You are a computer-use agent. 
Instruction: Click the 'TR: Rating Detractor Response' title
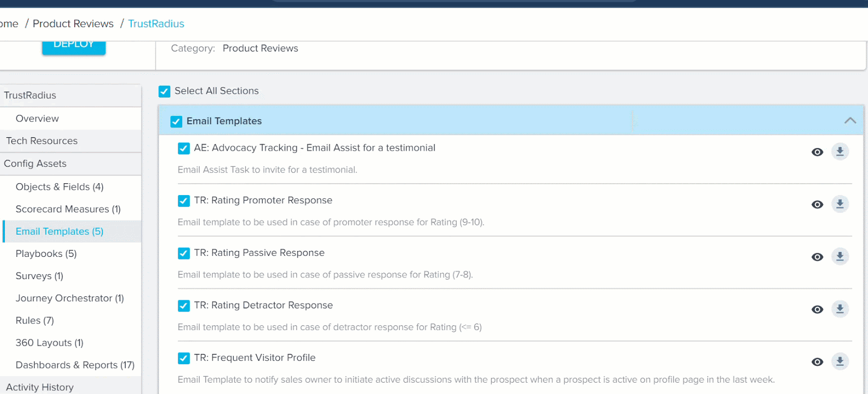[x=264, y=306]
